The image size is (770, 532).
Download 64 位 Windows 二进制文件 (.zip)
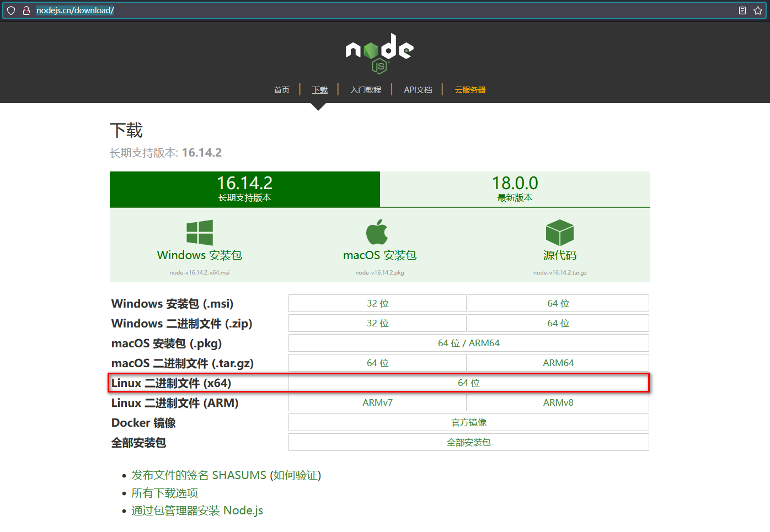(x=558, y=323)
